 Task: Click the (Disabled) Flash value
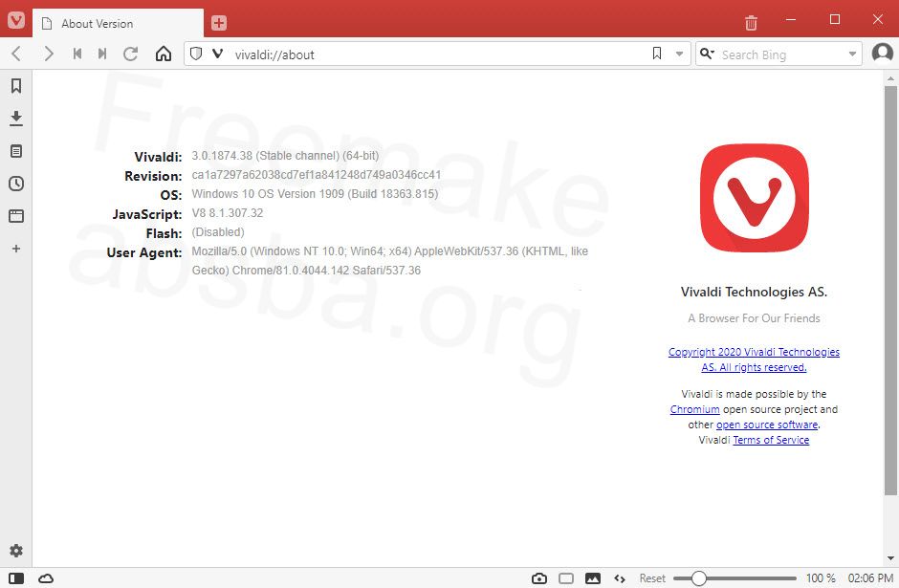pyautogui.click(x=218, y=232)
